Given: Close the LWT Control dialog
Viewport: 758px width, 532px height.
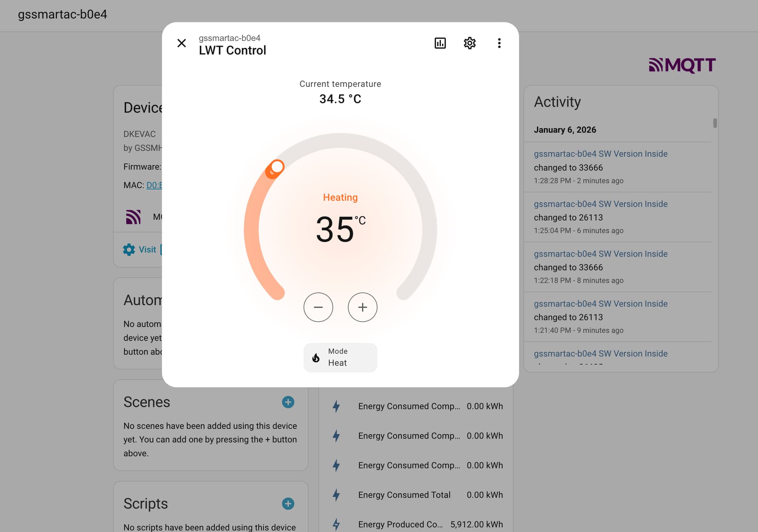Looking at the screenshot, I should pos(182,43).
